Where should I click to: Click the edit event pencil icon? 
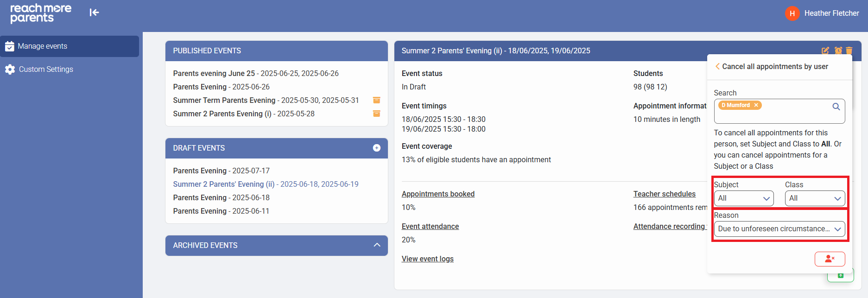pos(825,51)
